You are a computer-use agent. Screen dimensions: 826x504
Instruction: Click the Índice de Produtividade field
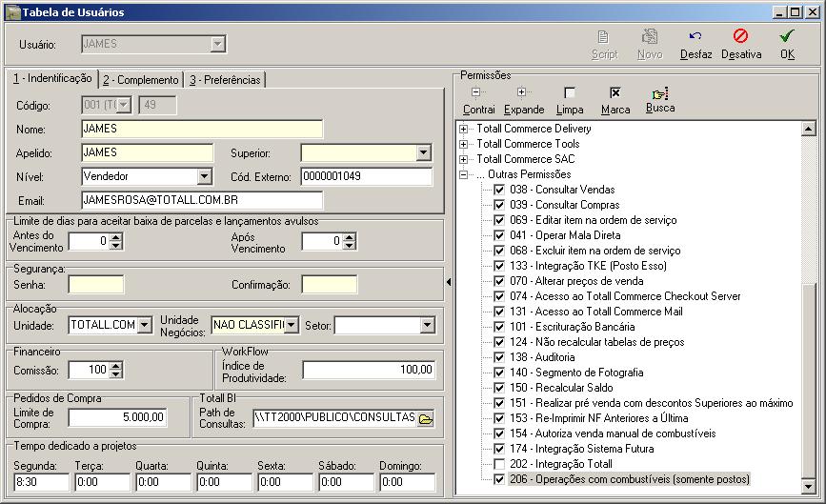[x=369, y=370]
